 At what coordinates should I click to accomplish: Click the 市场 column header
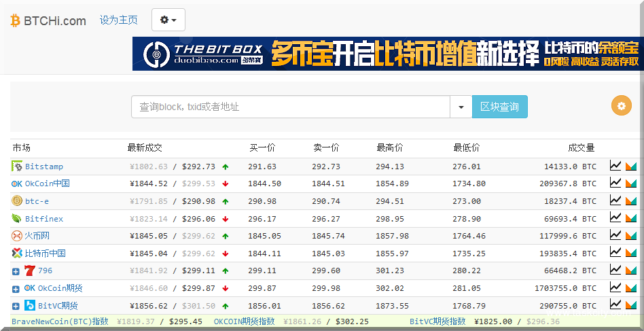coord(21,148)
